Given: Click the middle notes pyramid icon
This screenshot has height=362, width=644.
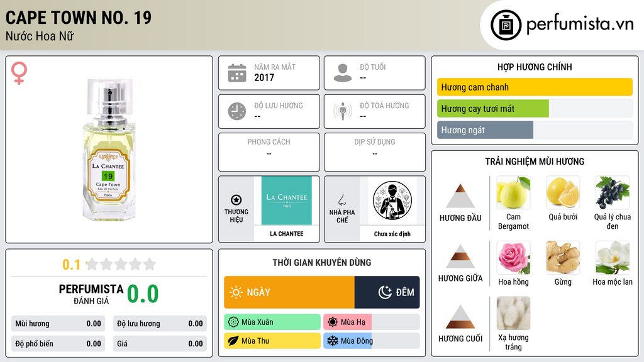Looking at the screenshot, I should coord(460,256).
